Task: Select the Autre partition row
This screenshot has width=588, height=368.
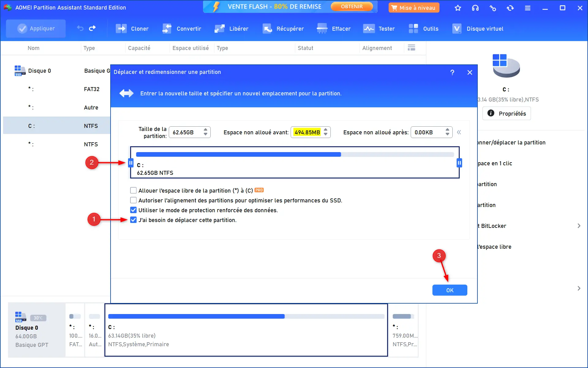Action: pos(57,107)
